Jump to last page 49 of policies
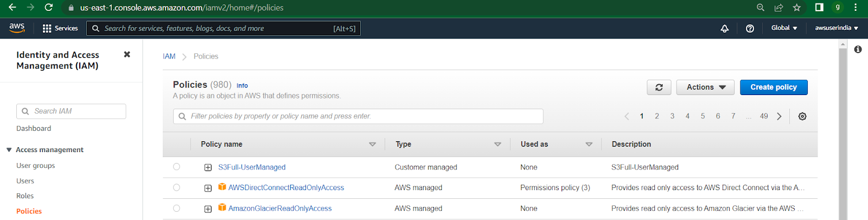 (764, 116)
